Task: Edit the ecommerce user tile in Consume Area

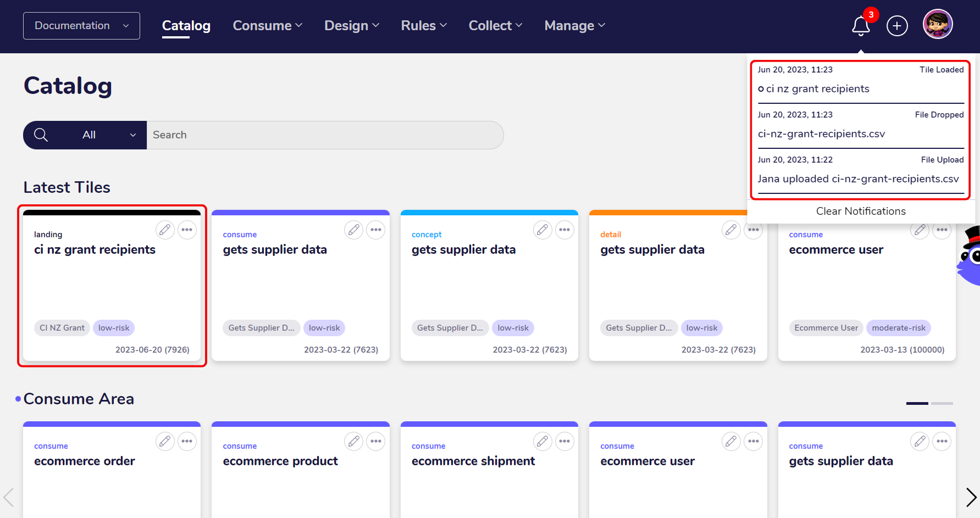Action: [731, 441]
